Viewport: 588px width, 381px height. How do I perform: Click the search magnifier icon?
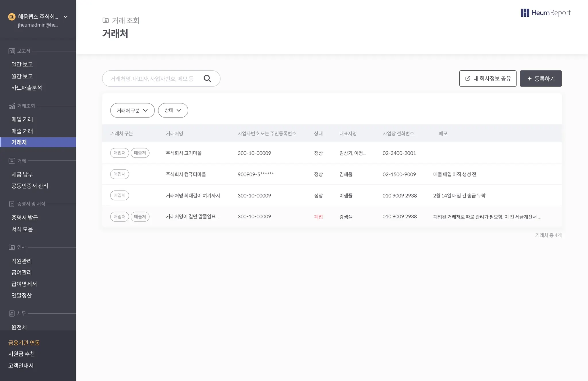point(207,78)
